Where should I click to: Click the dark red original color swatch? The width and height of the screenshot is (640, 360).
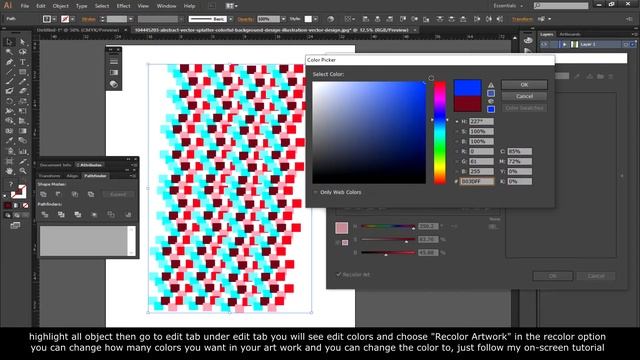click(x=467, y=104)
